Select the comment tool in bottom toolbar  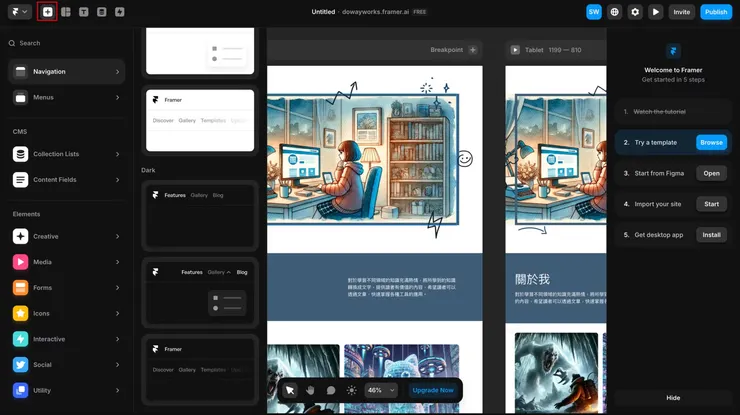tap(331, 390)
